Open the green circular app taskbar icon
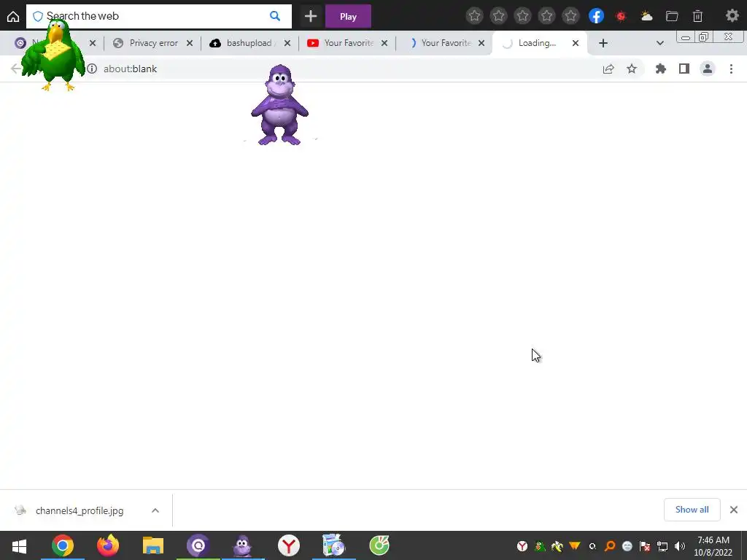The image size is (747, 560). click(x=379, y=545)
